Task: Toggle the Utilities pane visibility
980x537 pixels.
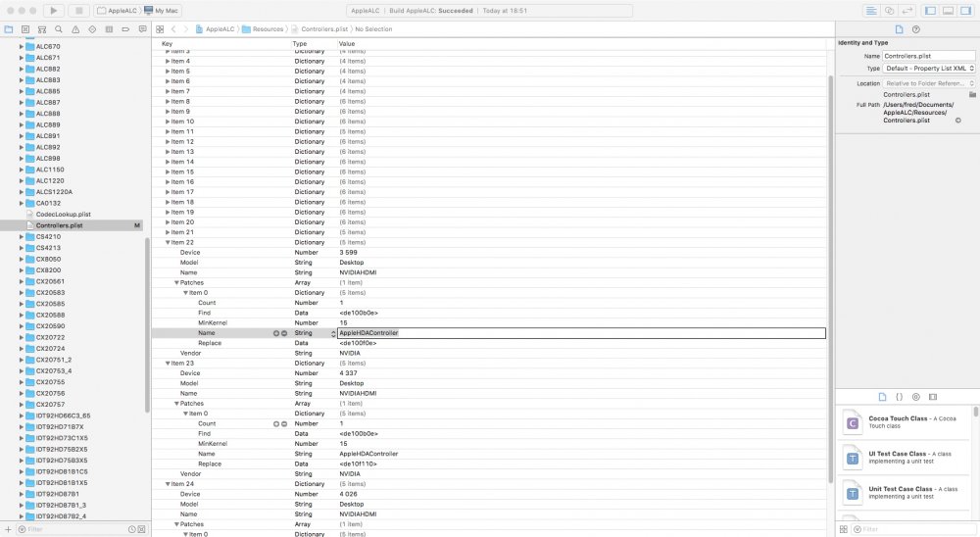Action: tap(965, 11)
